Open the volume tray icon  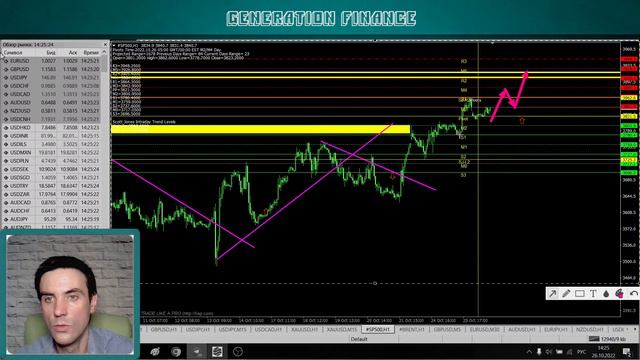point(549,352)
